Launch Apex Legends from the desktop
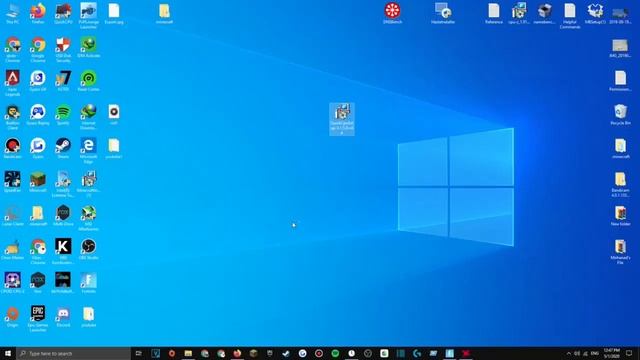640x360 pixels. [x=13, y=83]
